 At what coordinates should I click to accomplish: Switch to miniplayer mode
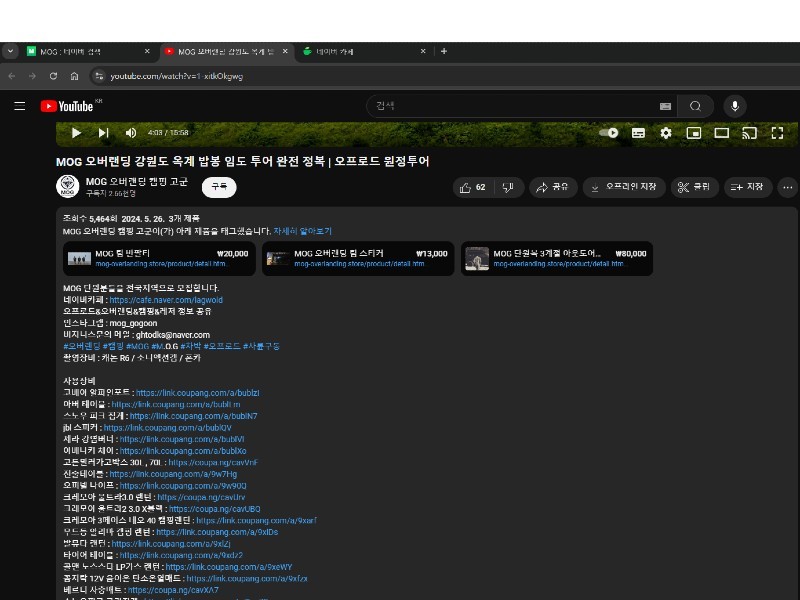693,133
